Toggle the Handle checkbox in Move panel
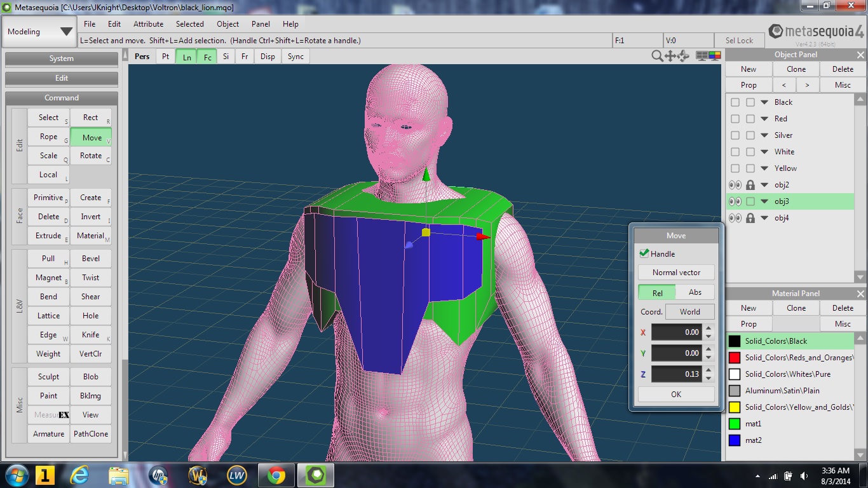Image resolution: width=868 pixels, height=488 pixels. tap(644, 254)
